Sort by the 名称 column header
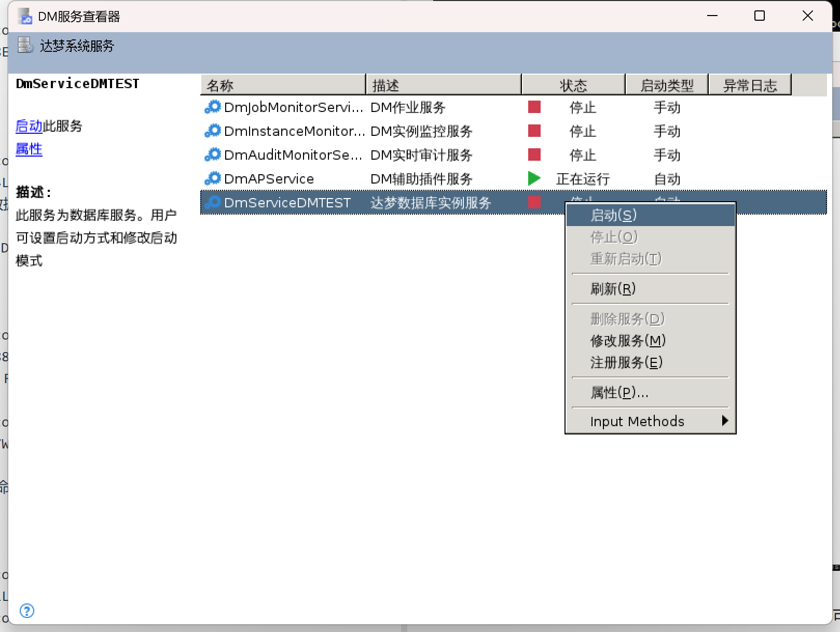Viewport: 840px width, 632px height. coord(283,85)
